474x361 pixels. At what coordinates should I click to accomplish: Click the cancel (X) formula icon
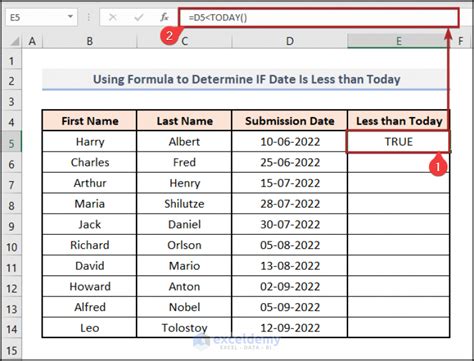coord(113,17)
